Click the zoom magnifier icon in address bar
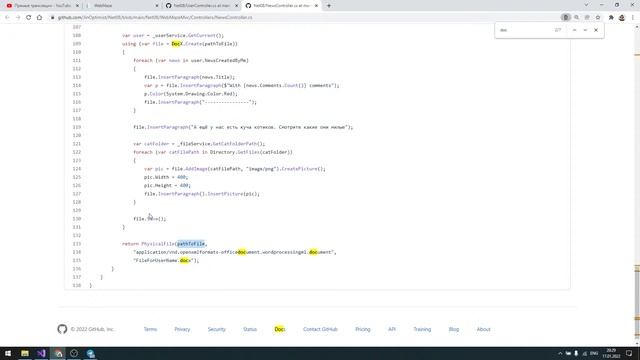 pos(576,18)
